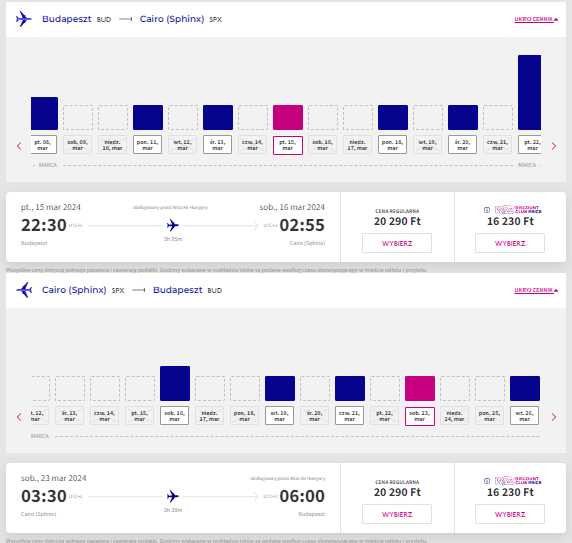This screenshot has width=572, height=543.
Task: Show earlier dates in return price chart
Action: coord(19,417)
